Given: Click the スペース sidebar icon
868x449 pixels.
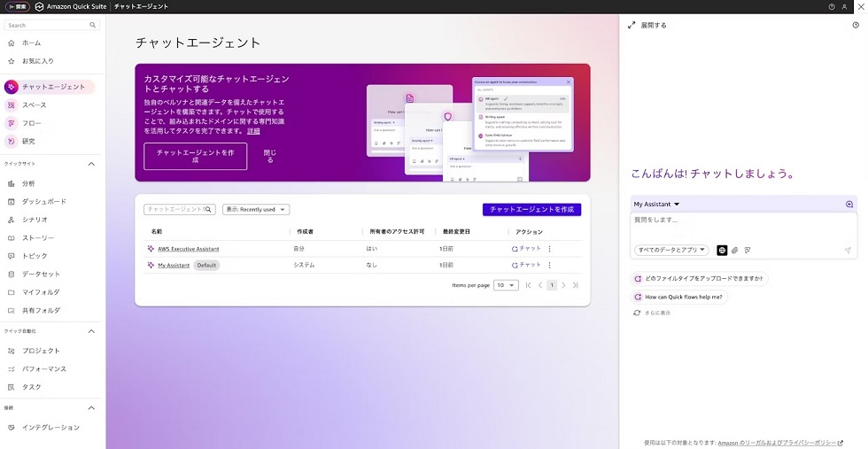Looking at the screenshot, I should pos(11,105).
